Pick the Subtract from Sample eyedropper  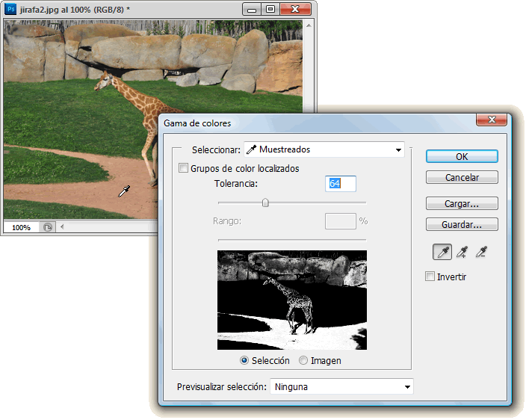pyautogui.click(x=481, y=253)
